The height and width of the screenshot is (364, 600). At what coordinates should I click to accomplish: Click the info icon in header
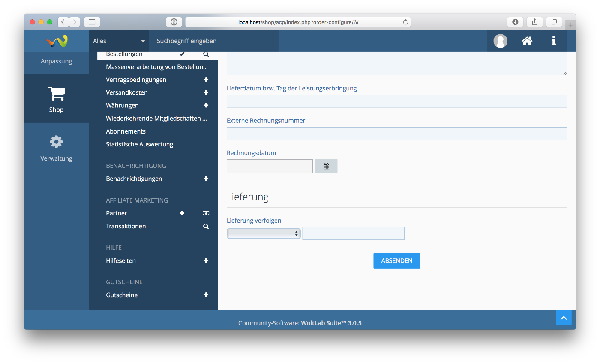pyautogui.click(x=554, y=41)
